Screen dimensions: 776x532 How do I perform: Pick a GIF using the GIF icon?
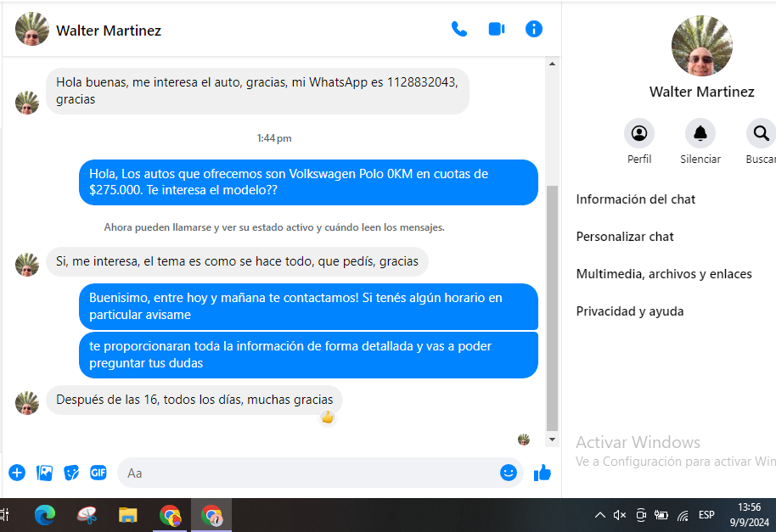tap(98, 473)
